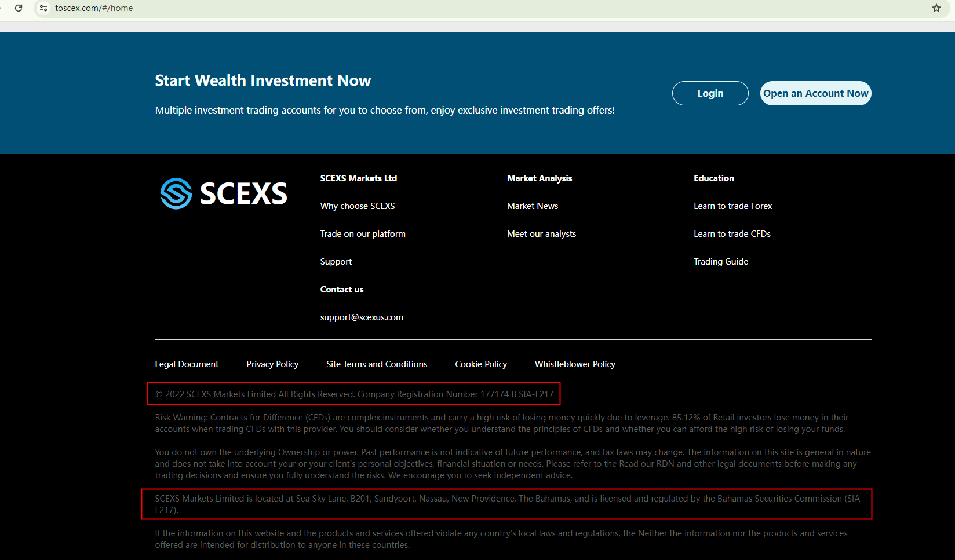
Task: Open the Support link
Action: tap(336, 262)
